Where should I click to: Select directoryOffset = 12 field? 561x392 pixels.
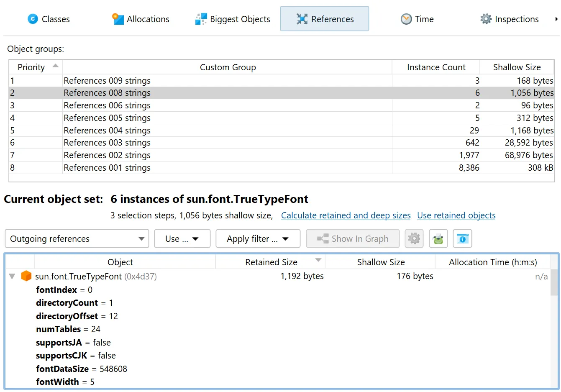(x=77, y=316)
